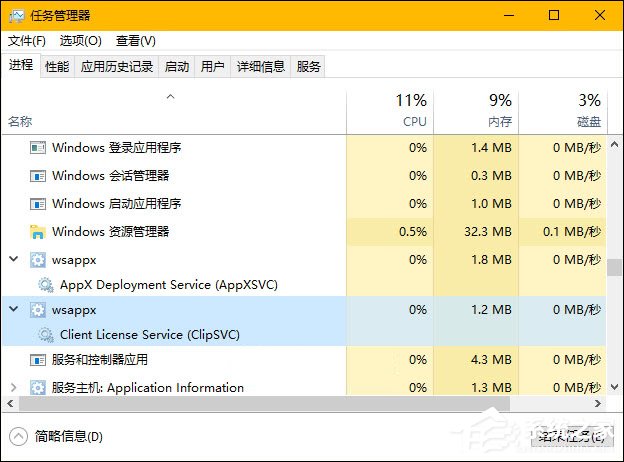
Task: Collapse the highlighted wsappx process group
Action: pyautogui.click(x=13, y=310)
